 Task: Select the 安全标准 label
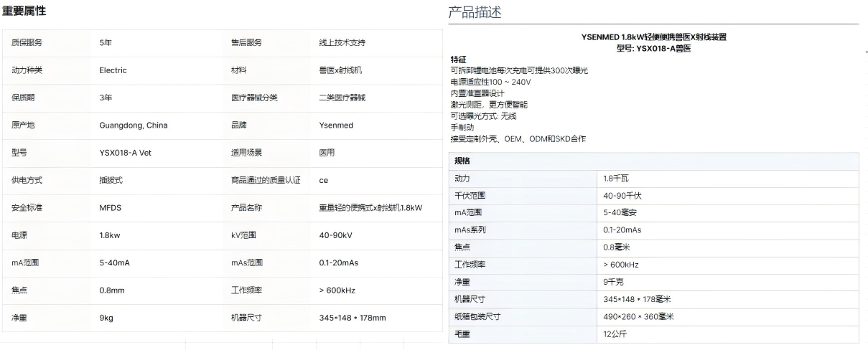[x=27, y=207]
